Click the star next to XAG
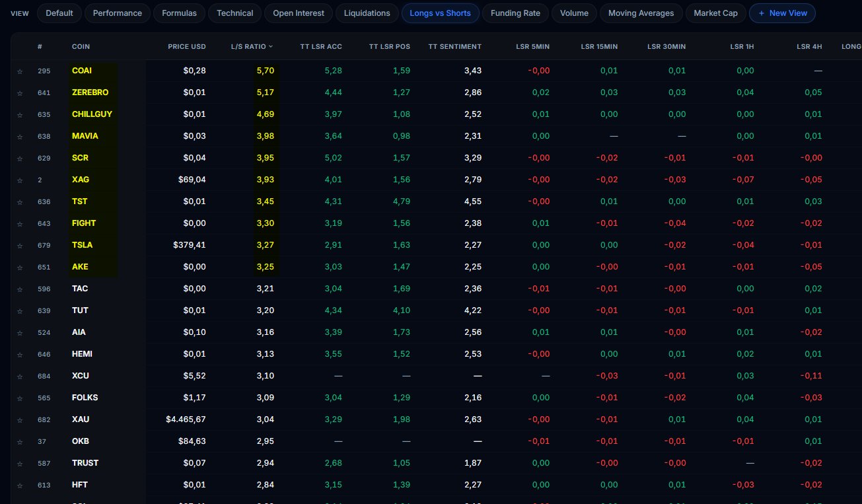Viewport: 862px width, 504px height. pos(20,180)
